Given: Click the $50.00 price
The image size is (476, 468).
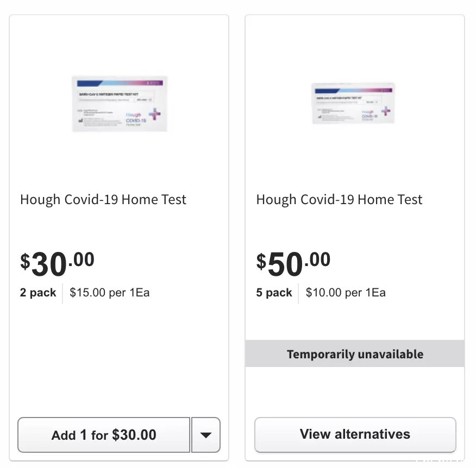Looking at the screenshot, I should (x=293, y=263).
